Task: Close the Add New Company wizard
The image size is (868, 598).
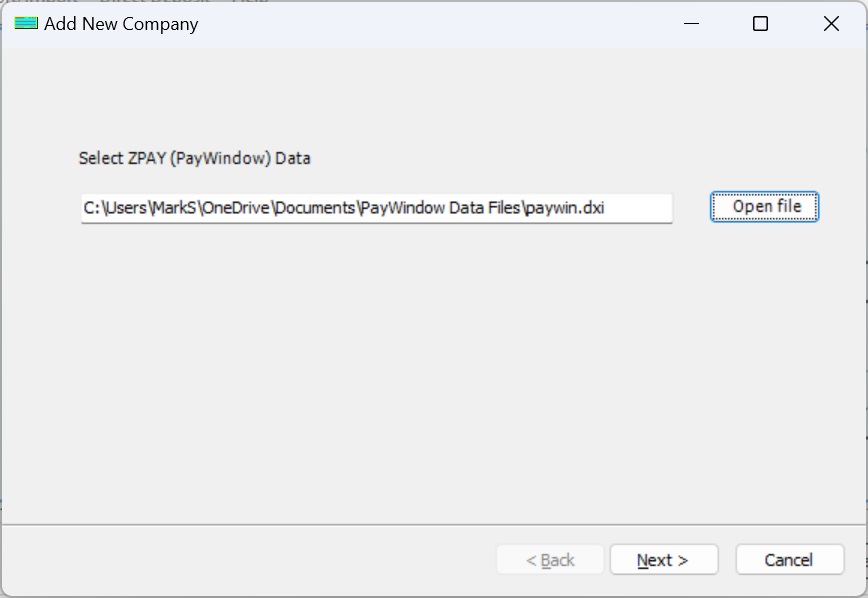Action: [x=831, y=23]
